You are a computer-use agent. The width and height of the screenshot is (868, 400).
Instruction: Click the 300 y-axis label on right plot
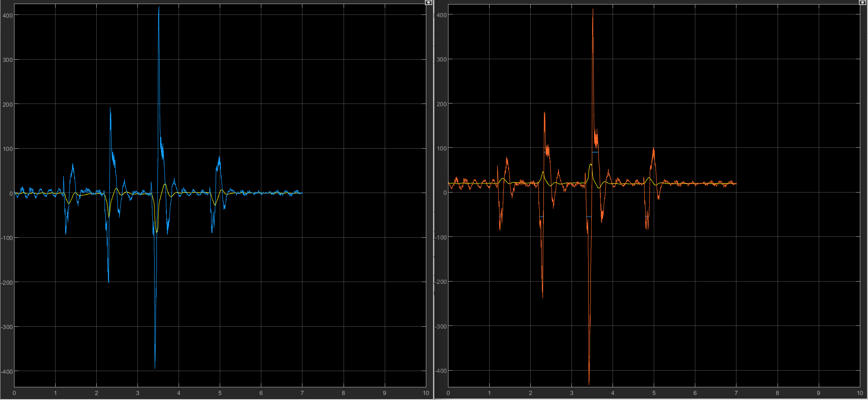tap(442, 59)
